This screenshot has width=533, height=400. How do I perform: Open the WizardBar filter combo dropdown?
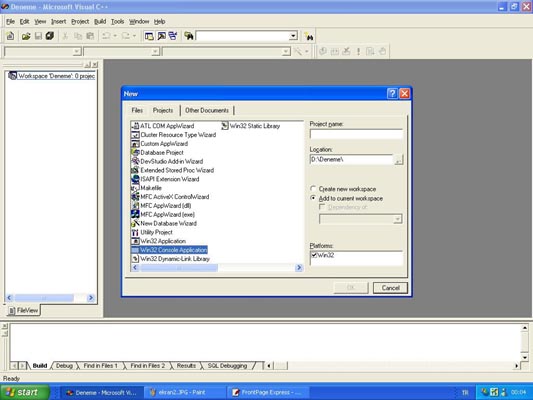155,51
